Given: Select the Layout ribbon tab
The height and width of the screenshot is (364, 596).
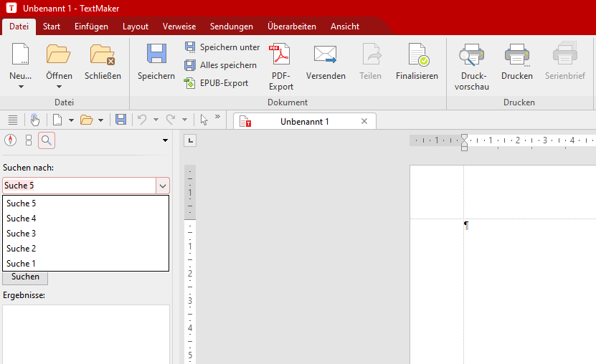Looking at the screenshot, I should pos(136,27).
